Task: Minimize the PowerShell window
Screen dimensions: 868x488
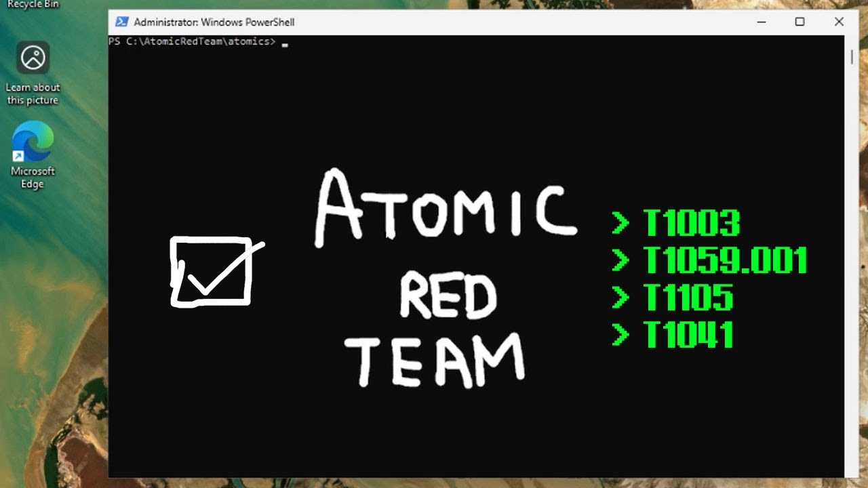Action: [761, 22]
